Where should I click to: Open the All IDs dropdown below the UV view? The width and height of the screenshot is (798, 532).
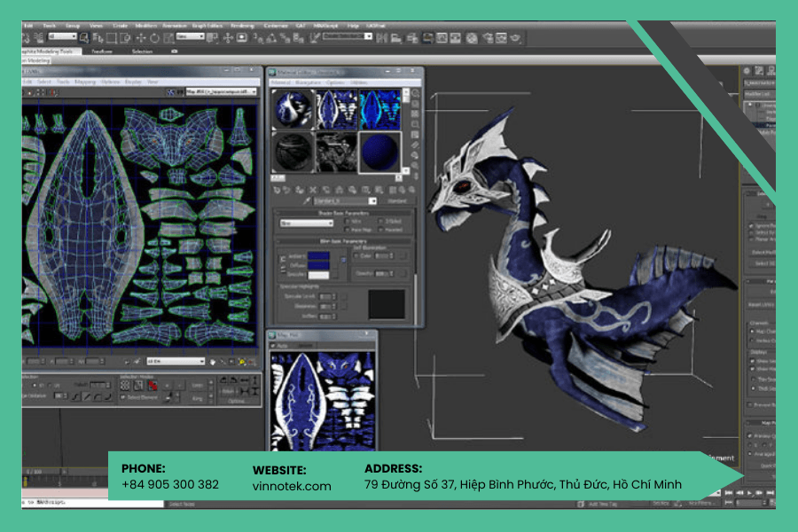pyautogui.click(x=176, y=361)
